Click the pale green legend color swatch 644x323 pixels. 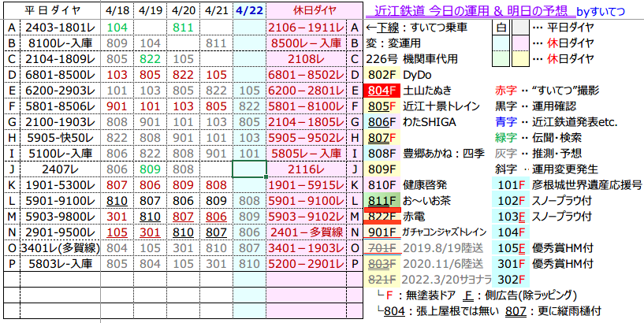[x=501, y=59]
